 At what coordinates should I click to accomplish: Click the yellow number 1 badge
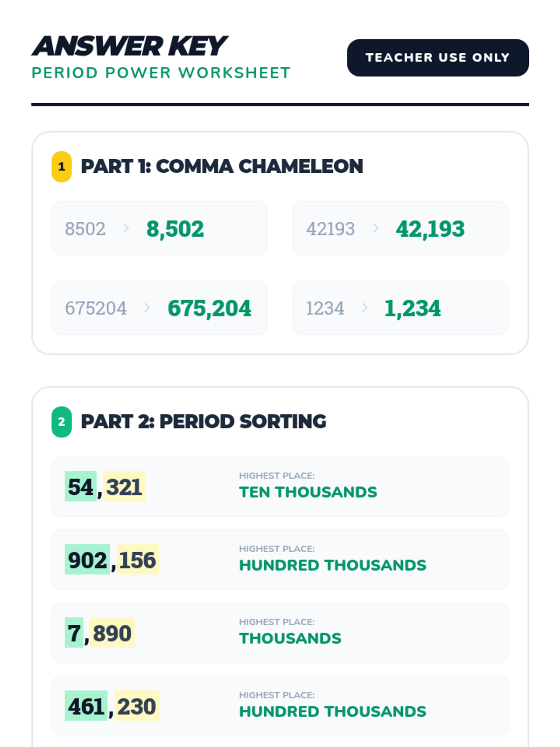(62, 167)
